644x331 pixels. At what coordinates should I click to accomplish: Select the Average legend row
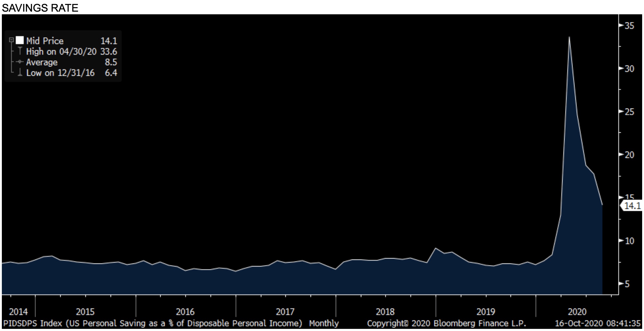[x=42, y=62]
